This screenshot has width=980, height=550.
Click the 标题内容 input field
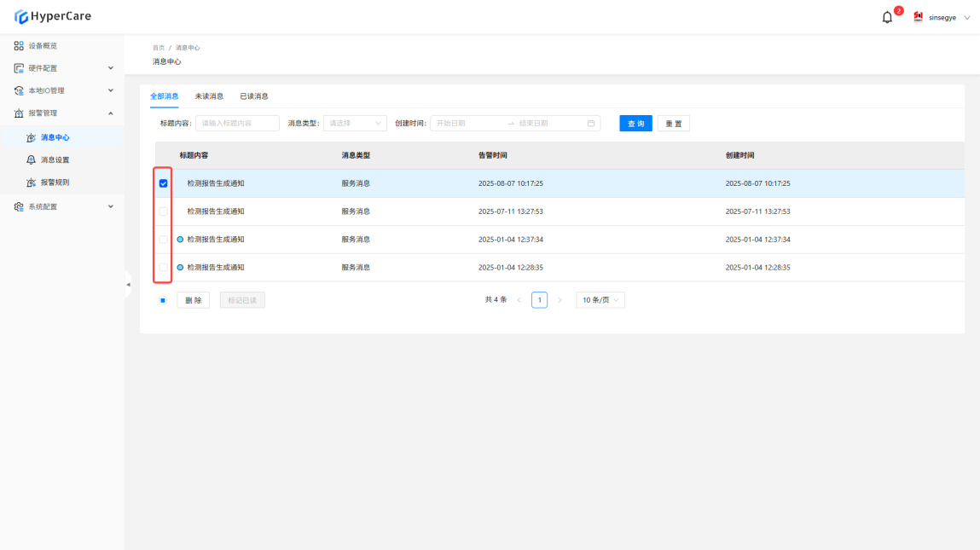pos(237,124)
